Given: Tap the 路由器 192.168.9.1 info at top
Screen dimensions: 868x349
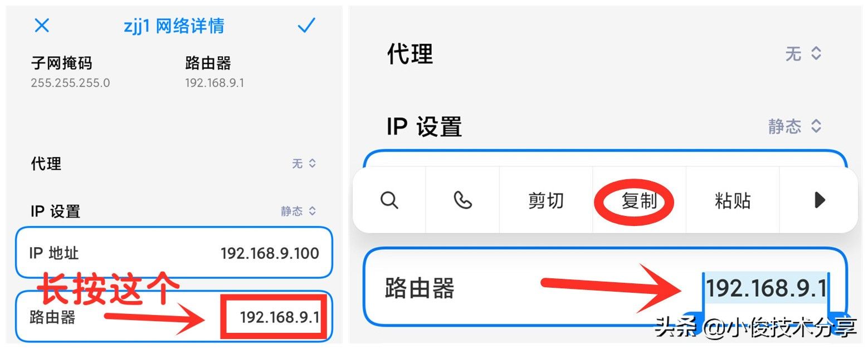Looking at the screenshot, I should pyautogui.click(x=214, y=72).
